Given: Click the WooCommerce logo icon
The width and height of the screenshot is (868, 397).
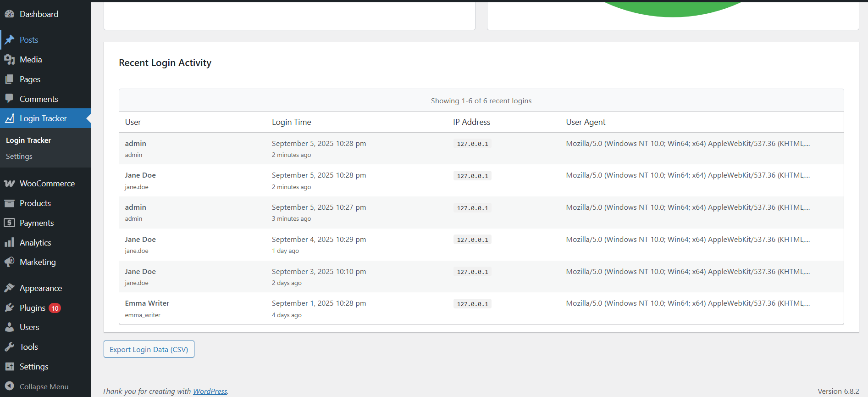Looking at the screenshot, I should [x=10, y=184].
